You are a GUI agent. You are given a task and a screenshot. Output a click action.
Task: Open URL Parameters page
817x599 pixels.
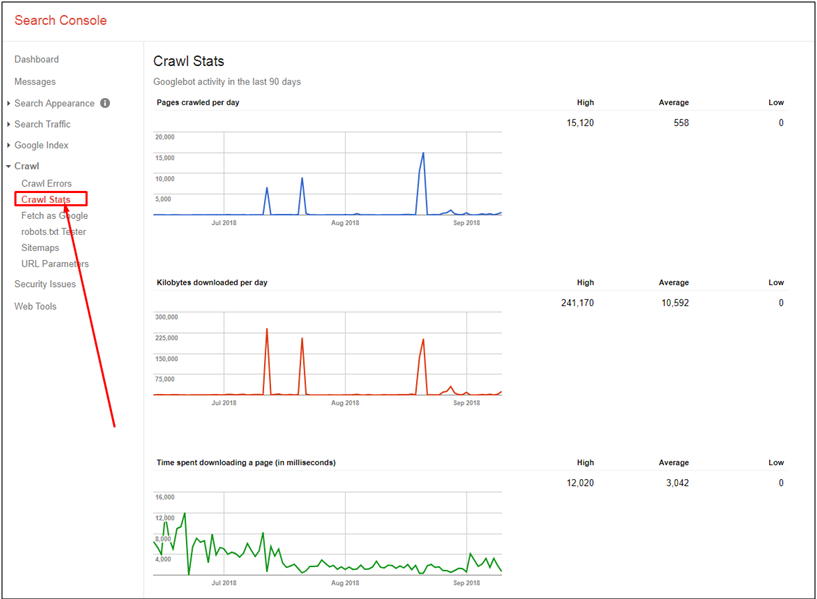55,264
